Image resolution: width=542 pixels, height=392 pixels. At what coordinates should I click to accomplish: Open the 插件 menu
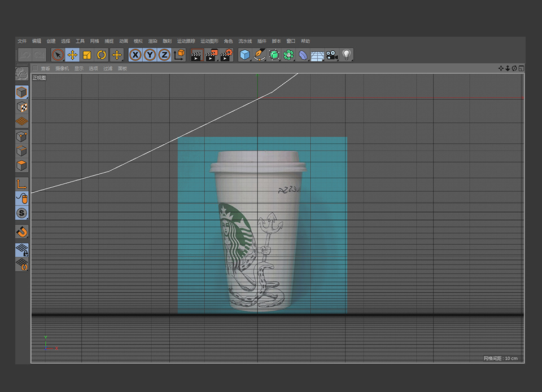(x=262, y=41)
